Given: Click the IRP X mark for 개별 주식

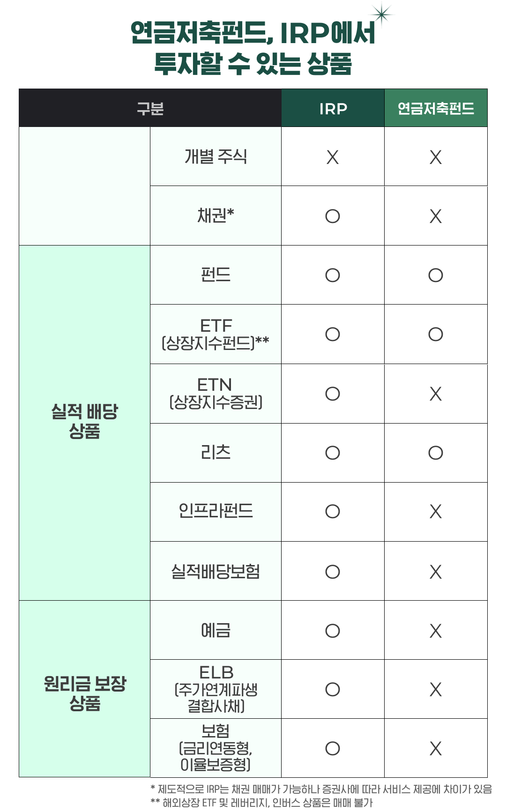Looking at the screenshot, I should (333, 157).
